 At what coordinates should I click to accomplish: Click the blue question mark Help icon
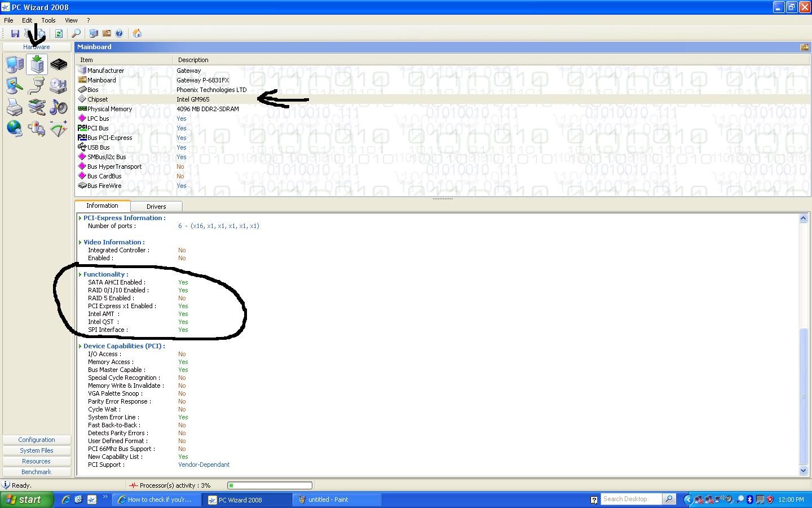pyautogui.click(x=119, y=34)
